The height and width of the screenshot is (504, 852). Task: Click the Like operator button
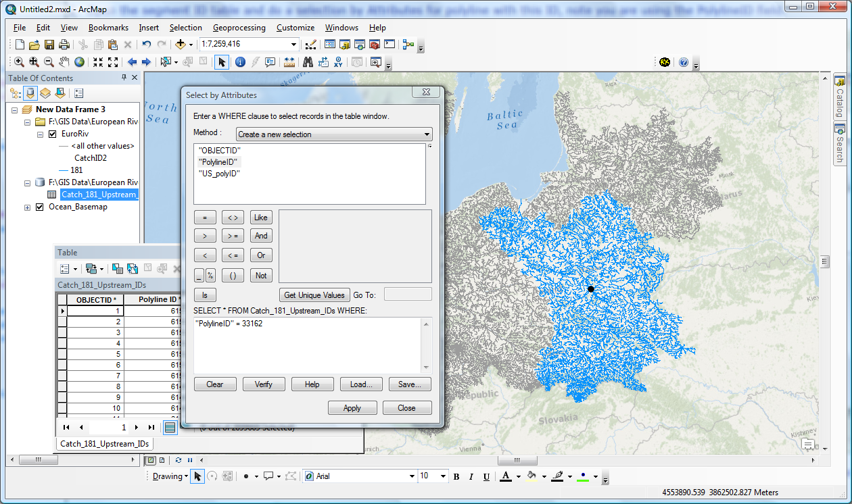point(261,218)
